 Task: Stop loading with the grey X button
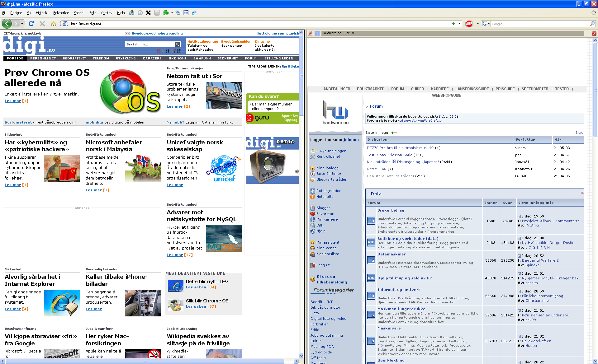coord(42,24)
